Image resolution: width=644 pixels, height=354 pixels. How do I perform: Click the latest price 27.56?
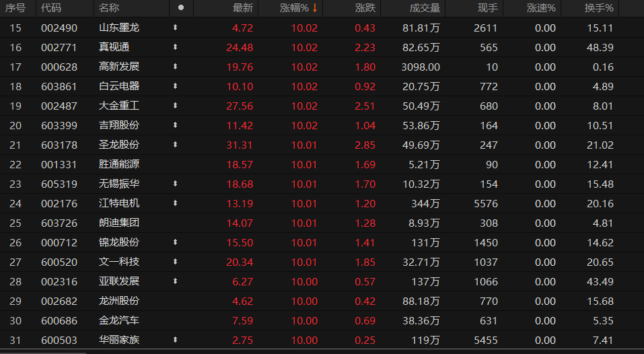[x=240, y=106]
